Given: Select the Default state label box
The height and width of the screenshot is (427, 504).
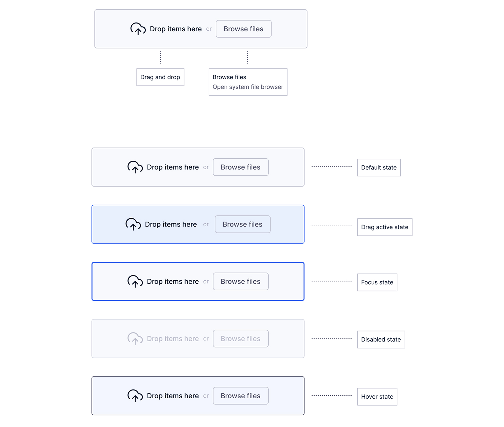Looking at the screenshot, I should 379,168.
